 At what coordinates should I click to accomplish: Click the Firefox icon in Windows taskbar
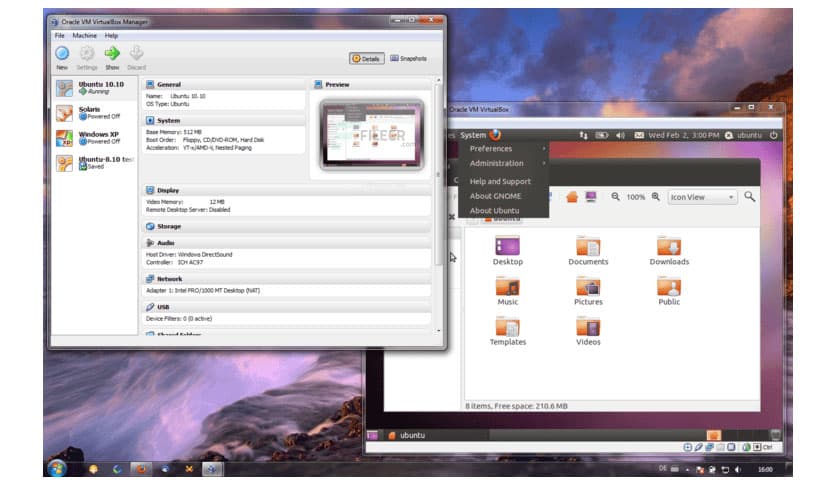point(141,469)
